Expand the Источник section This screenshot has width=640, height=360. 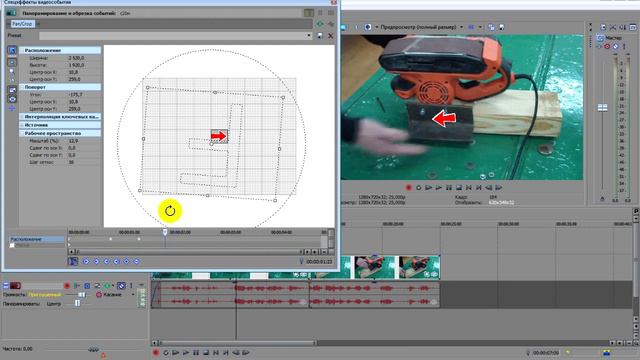point(22,125)
